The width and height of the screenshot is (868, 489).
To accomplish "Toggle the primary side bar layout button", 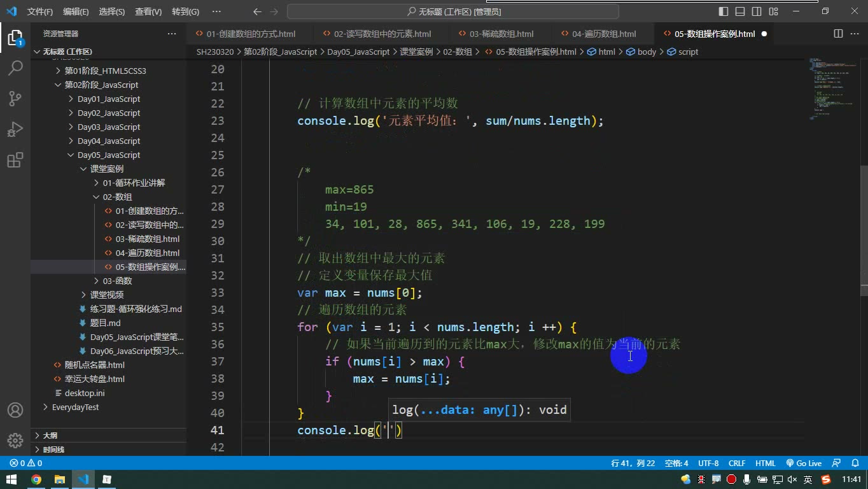I will point(724,11).
